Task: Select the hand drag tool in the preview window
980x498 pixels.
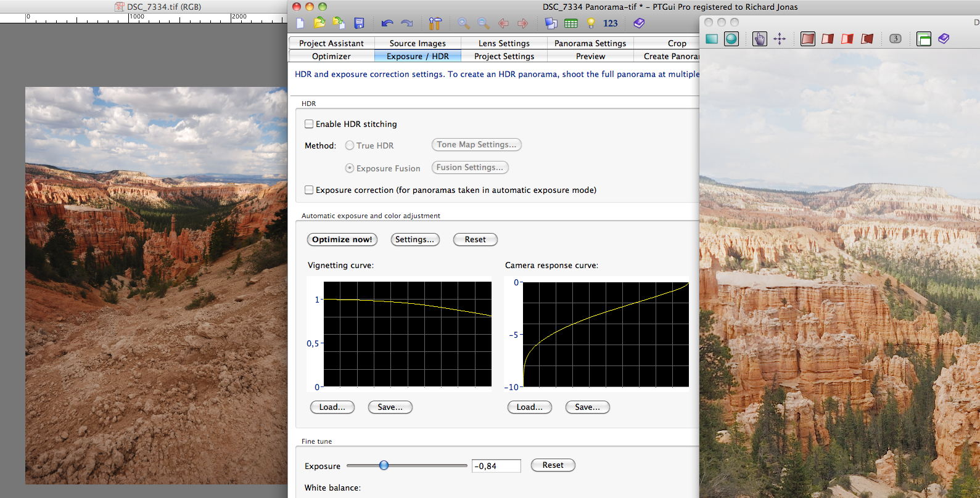Action: 760,39
